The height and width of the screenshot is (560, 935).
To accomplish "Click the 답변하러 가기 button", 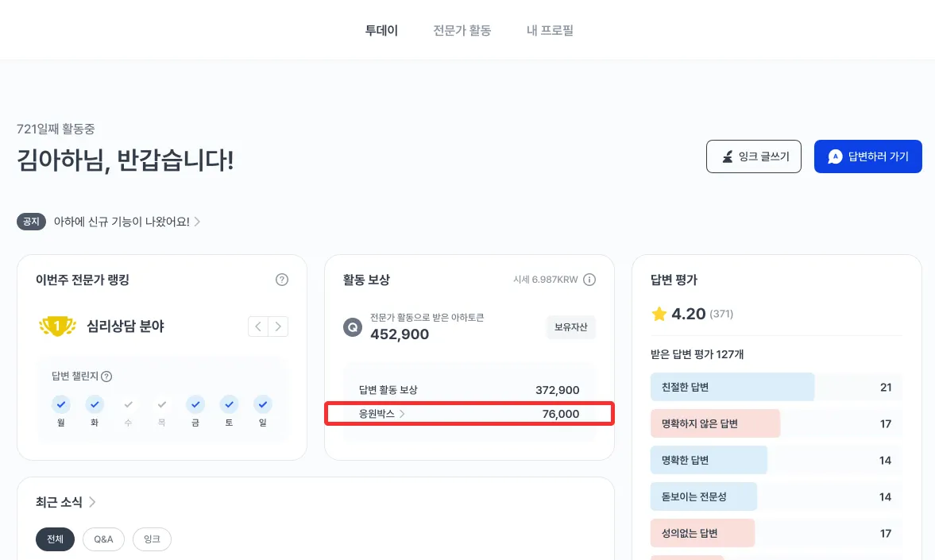I will (867, 156).
